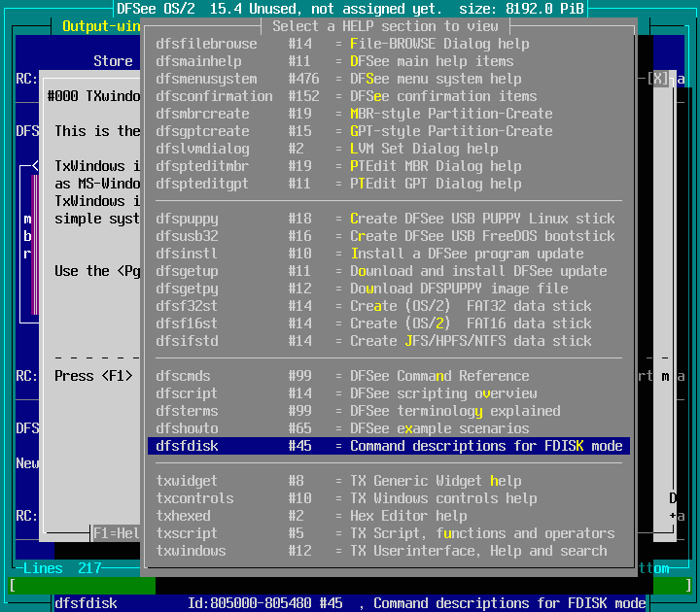Choose DFSee menu system help entry
The image size is (700, 612).
(x=389, y=79)
